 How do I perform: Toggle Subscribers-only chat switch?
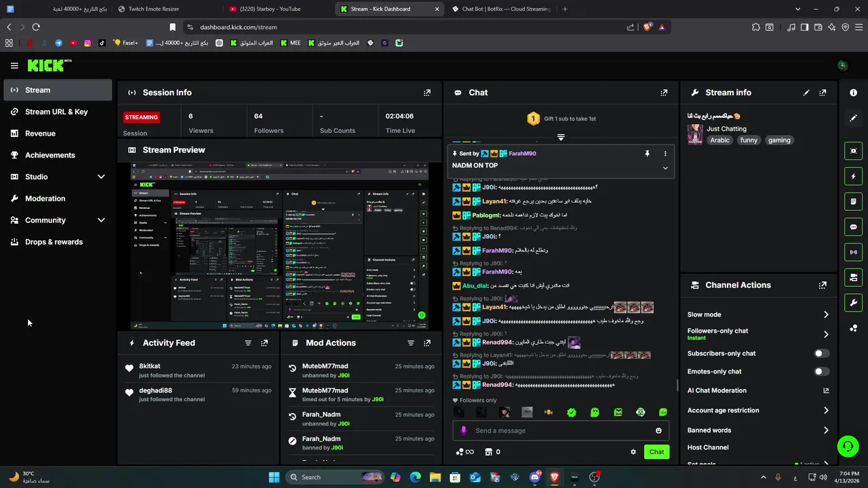821,353
